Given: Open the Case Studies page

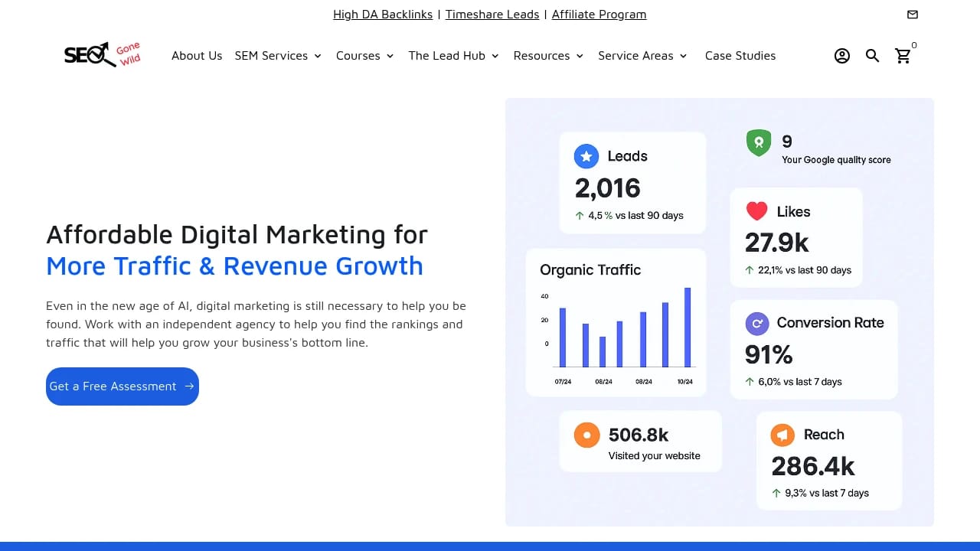Looking at the screenshot, I should tap(740, 55).
